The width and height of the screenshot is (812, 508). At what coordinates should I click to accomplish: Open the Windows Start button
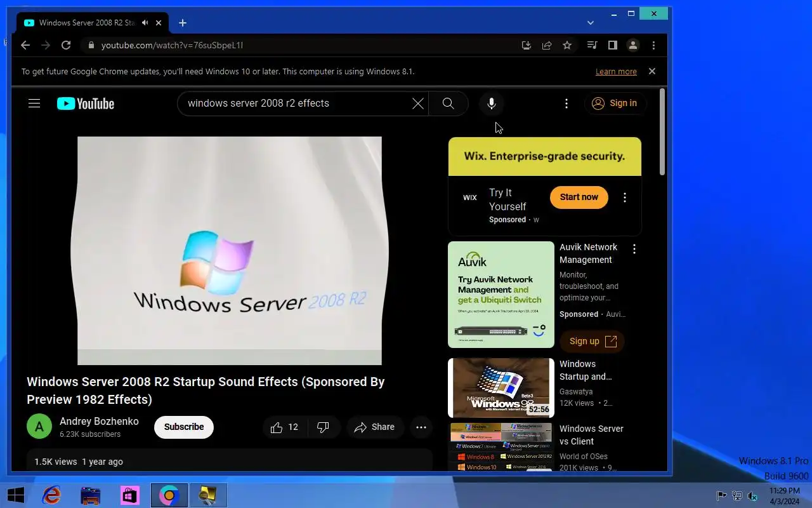coord(16,495)
